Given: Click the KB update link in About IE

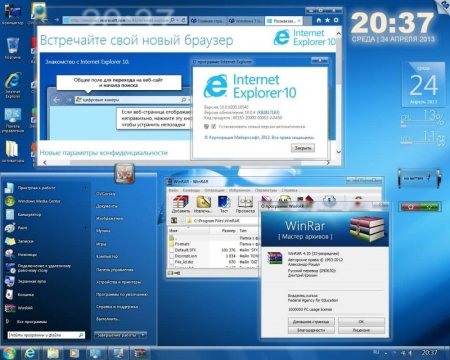Looking at the screenshot, I should [269, 112].
